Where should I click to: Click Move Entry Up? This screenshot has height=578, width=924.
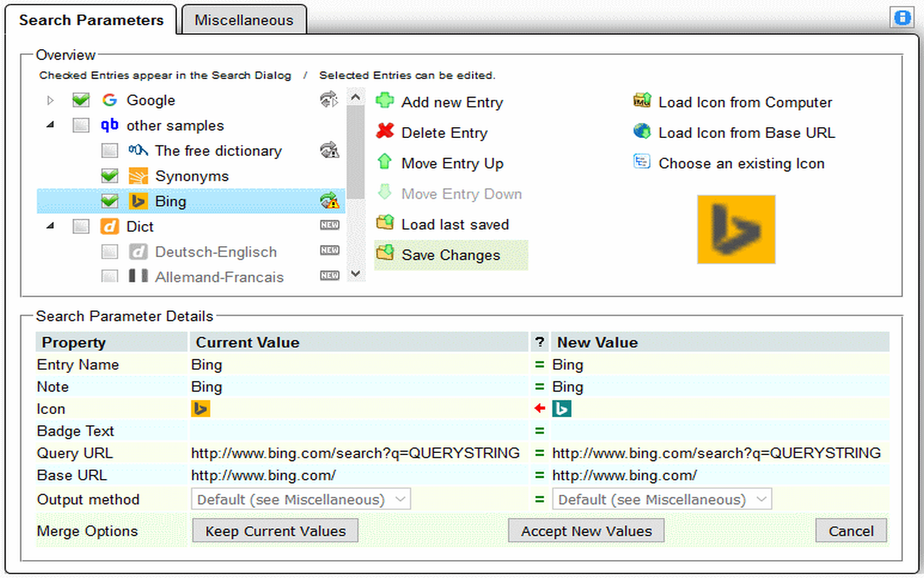452,163
